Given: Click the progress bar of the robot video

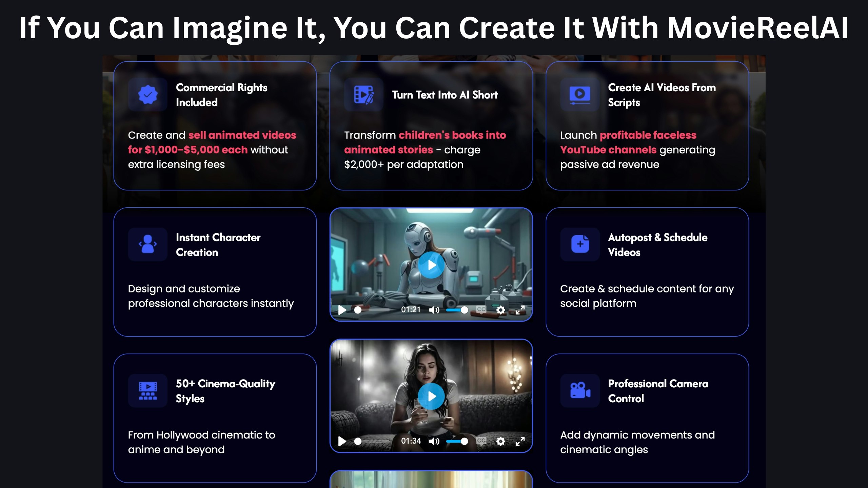Looking at the screenshot, I should coord(373,310).
